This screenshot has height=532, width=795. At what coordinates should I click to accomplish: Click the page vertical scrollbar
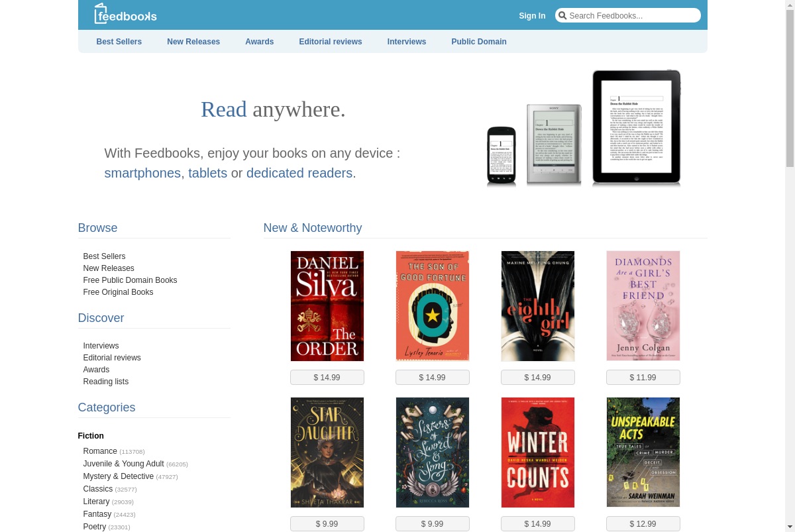click(790, 266)
